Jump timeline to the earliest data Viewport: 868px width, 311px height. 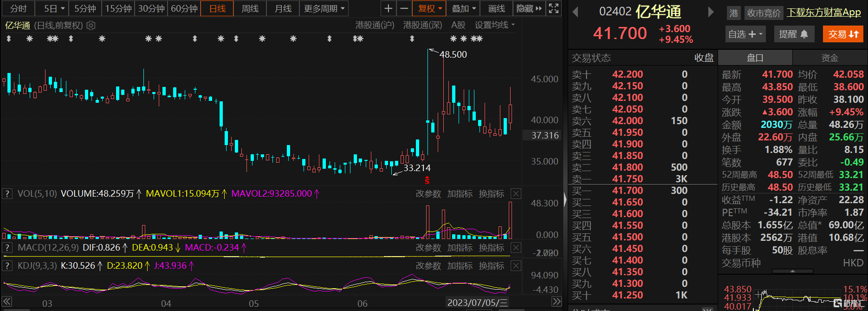coord(6,302)
